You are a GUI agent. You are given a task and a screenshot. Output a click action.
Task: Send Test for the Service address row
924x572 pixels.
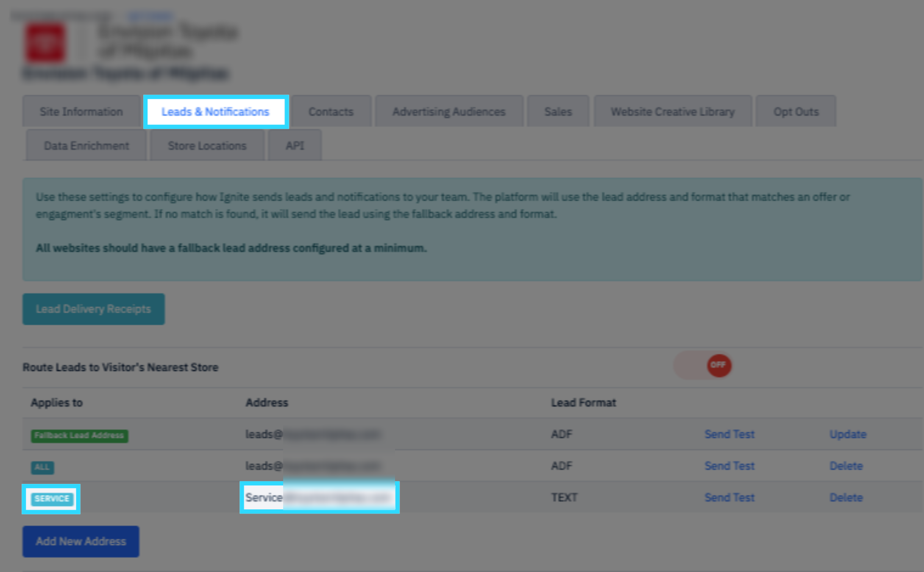729,497
